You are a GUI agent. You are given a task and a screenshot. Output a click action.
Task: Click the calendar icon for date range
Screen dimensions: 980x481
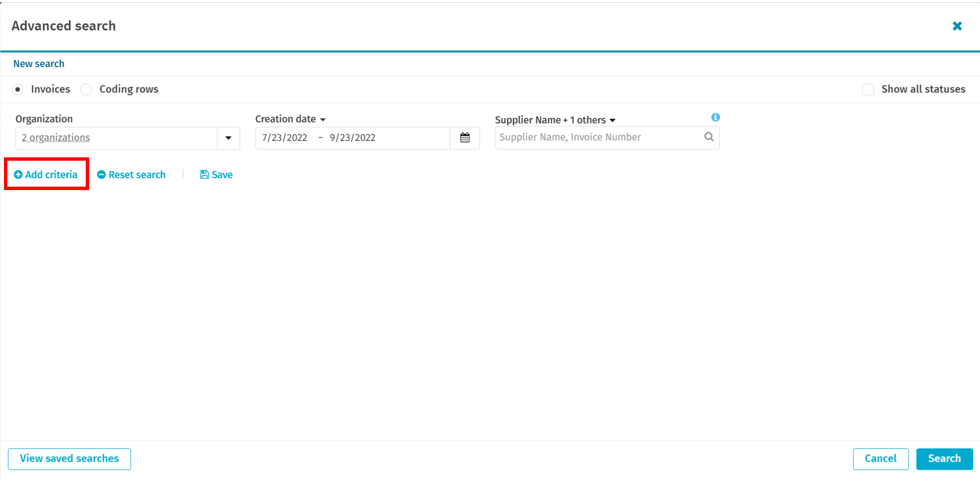464,138
